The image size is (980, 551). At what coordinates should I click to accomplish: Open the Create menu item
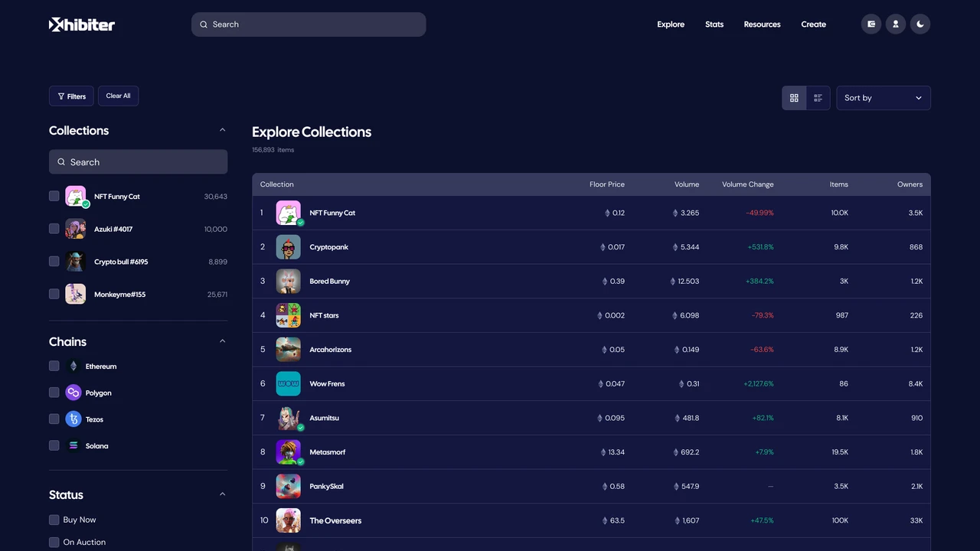click(814, 24)
